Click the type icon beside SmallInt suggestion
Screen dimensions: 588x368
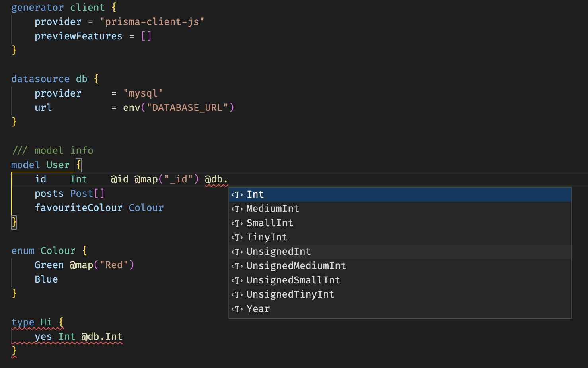(x=237, y=223)
